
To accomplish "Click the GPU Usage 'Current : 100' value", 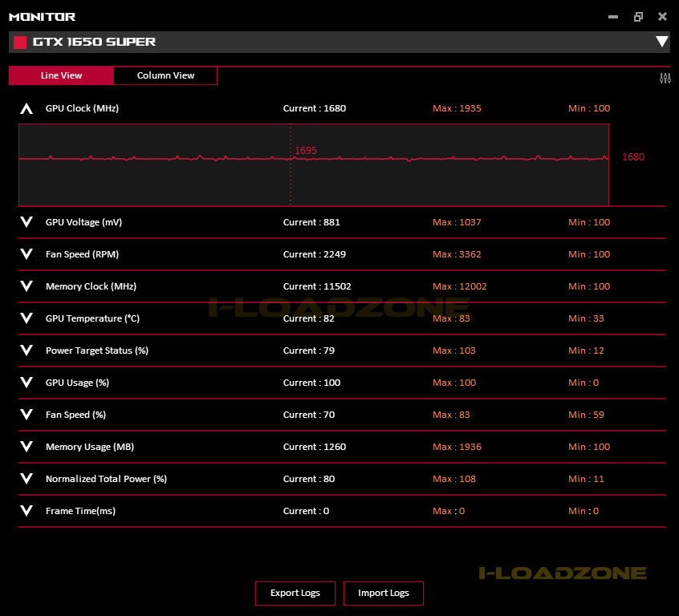I will 311,383.
